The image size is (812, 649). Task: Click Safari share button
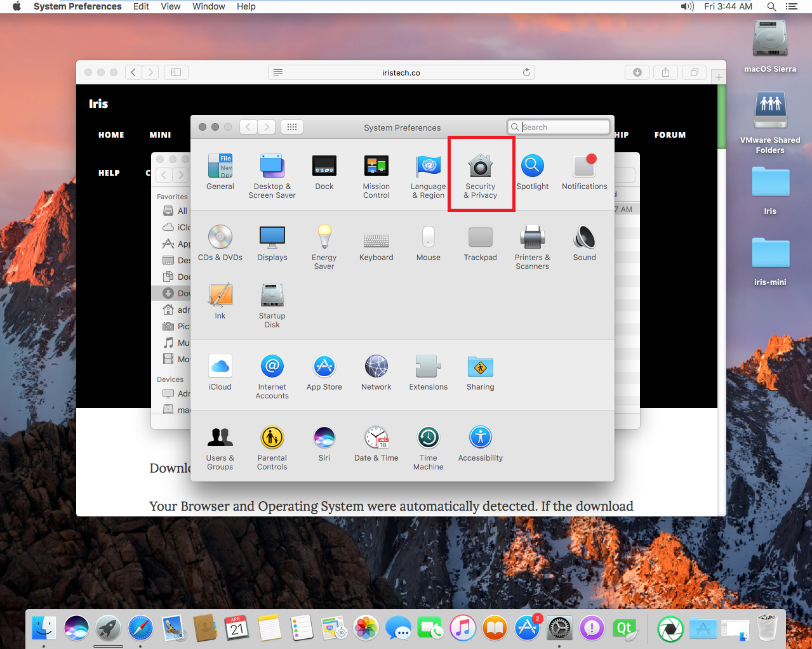click(x=665, y=72)
